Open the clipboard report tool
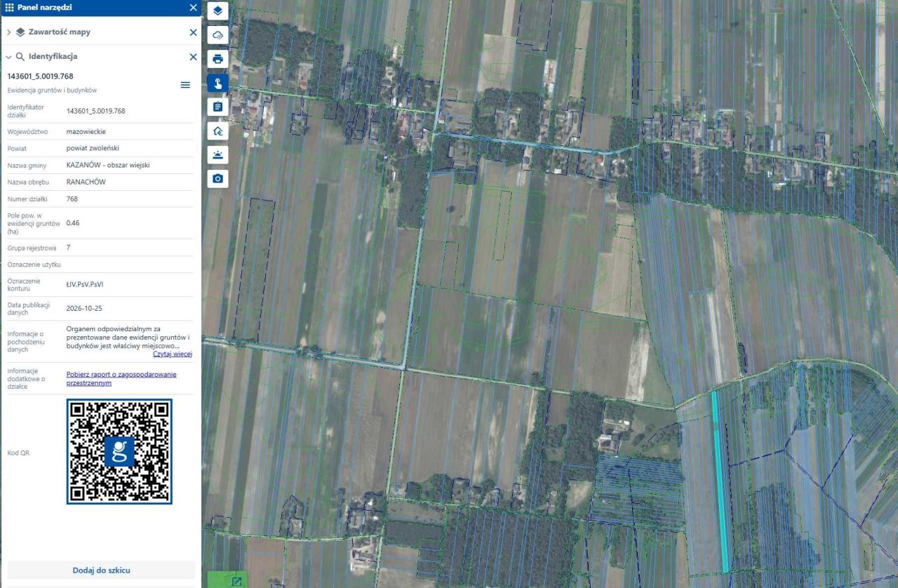This screenshot has width=898, height=588. tap(217, 107)
